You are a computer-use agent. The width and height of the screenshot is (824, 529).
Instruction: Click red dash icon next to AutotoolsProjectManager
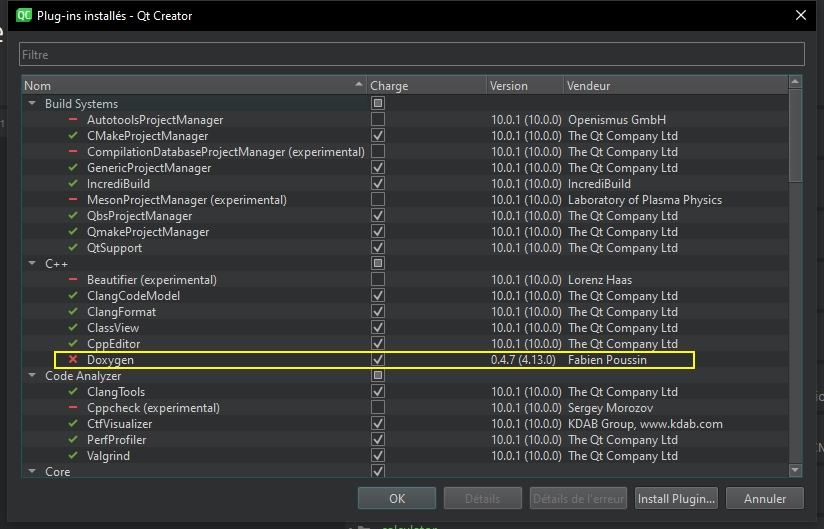coord(73,120)
